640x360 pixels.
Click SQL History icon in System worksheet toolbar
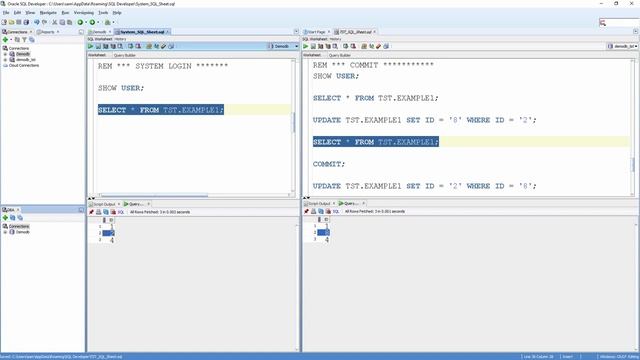click(x=171, y=46)
